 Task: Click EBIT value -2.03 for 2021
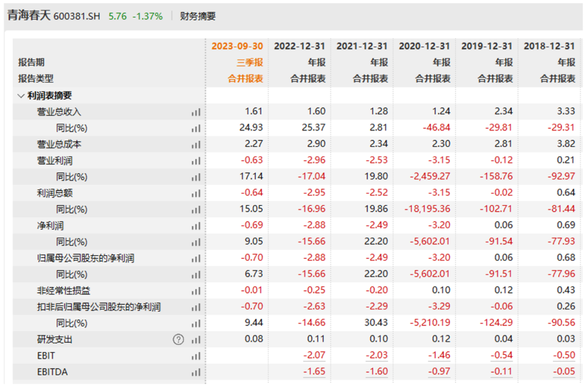(377, 355)
